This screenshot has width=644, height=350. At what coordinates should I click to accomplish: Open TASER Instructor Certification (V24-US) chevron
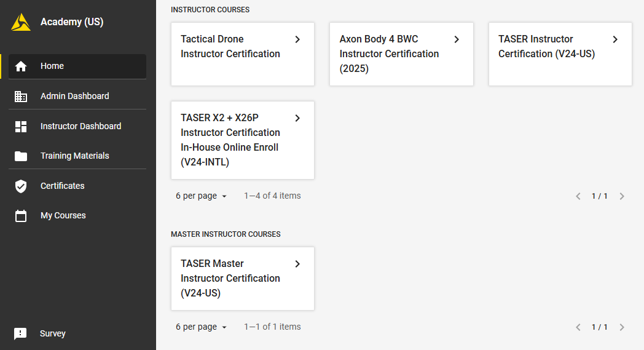coord(615,39)
